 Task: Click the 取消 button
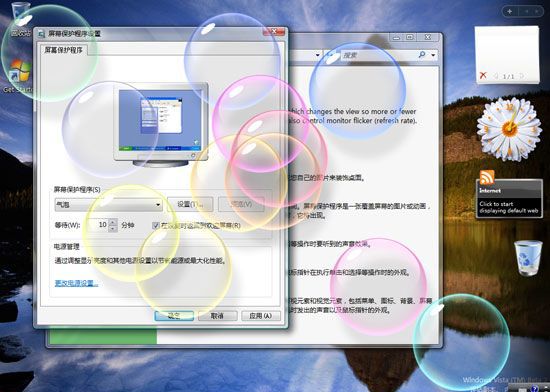(x=217, y=316)
